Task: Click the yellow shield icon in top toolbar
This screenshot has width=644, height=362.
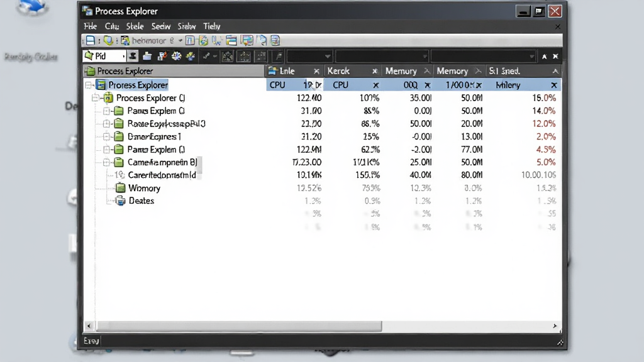Action: (108, 40)
